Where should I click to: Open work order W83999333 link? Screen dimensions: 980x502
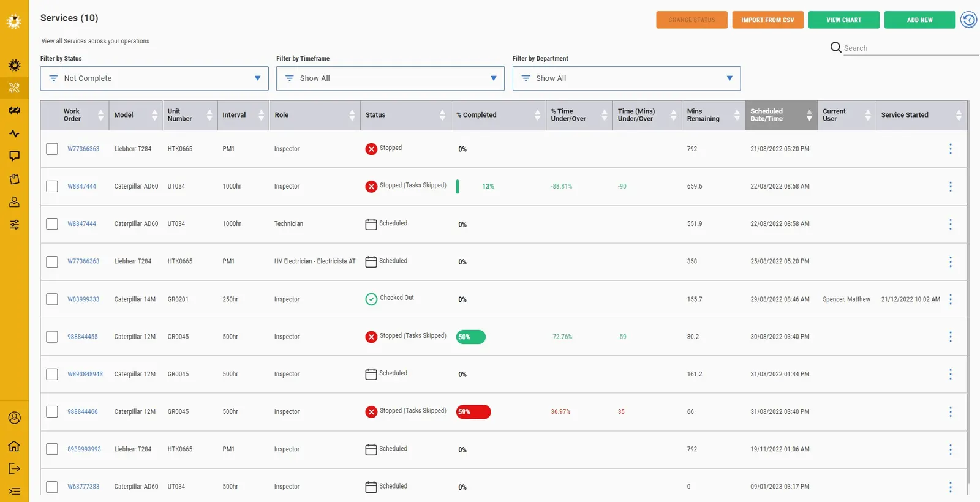coord(83,299)
